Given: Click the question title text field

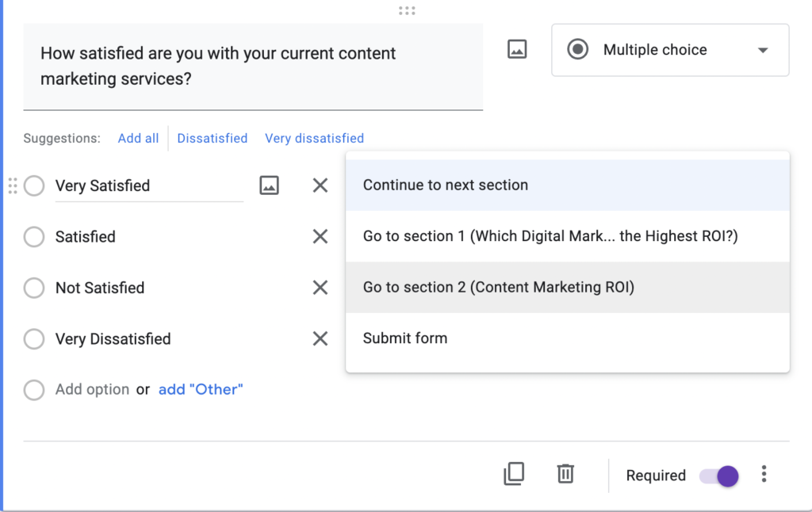Looking at the screenshot, I should click(253, 67).
